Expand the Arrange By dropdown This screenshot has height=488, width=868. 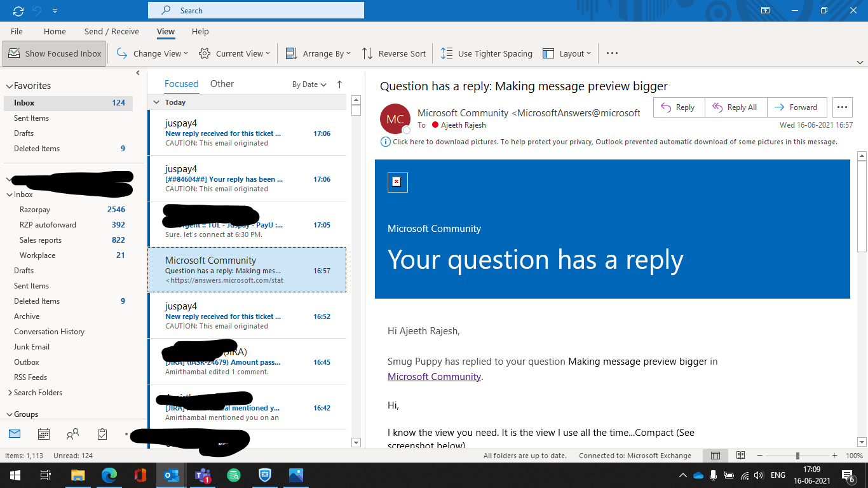[x=317, y=54]
